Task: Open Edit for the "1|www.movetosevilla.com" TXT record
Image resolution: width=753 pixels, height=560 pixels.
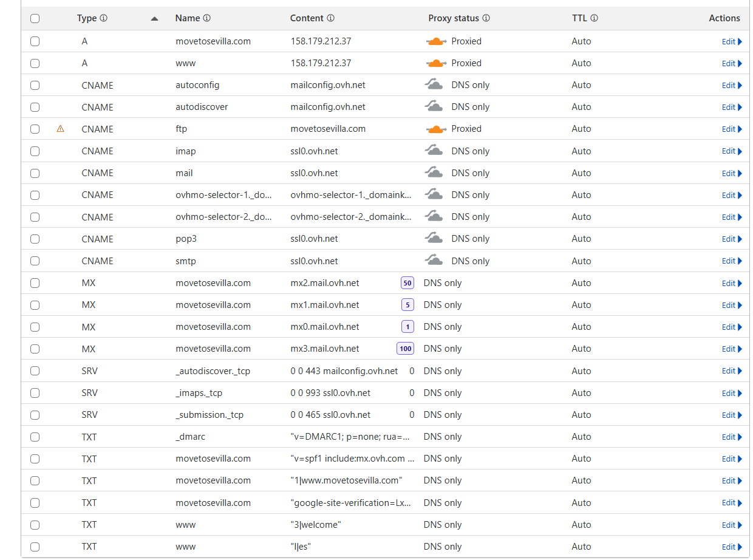Action: [x=732, y=481]
